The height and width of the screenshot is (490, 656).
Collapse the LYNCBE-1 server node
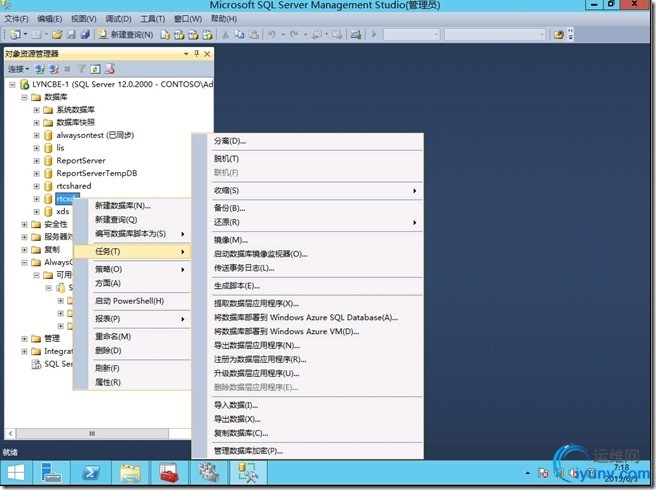point(12,85)
